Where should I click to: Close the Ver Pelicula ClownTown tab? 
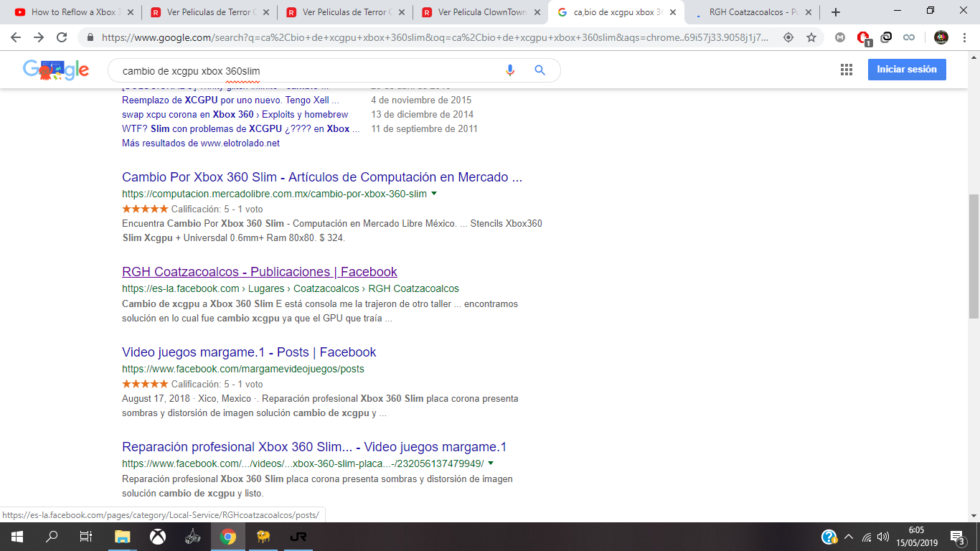pyautogui.click(x=537, y=12)
